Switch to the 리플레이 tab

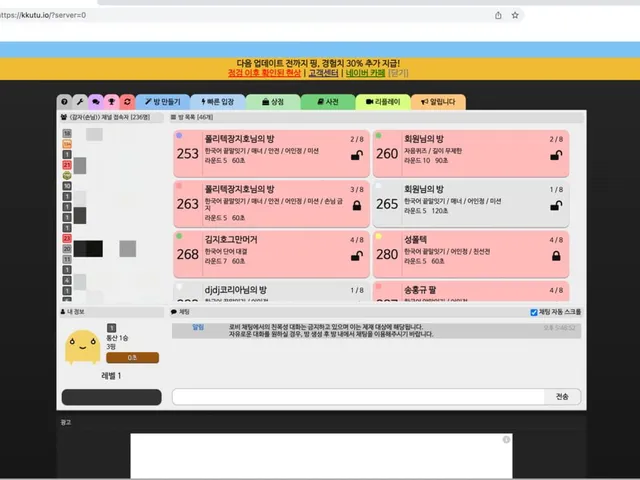click(x=383, y=102)
